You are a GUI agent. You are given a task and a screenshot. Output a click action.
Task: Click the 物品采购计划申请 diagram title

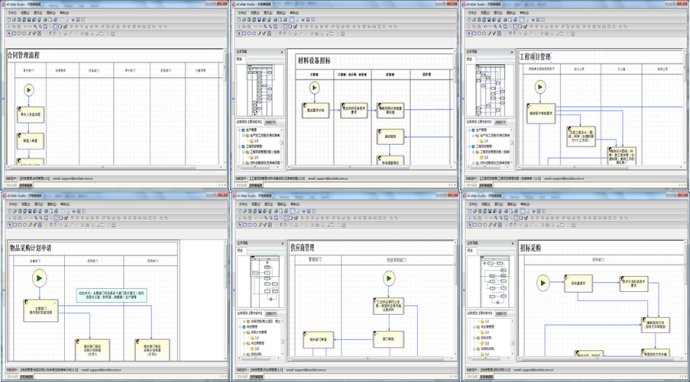tap(30, 248)
